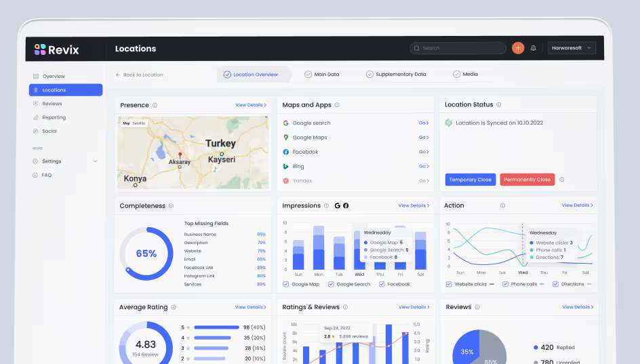Click the Reviews sidebar icon
640x364 pixels.
(36, 104)
